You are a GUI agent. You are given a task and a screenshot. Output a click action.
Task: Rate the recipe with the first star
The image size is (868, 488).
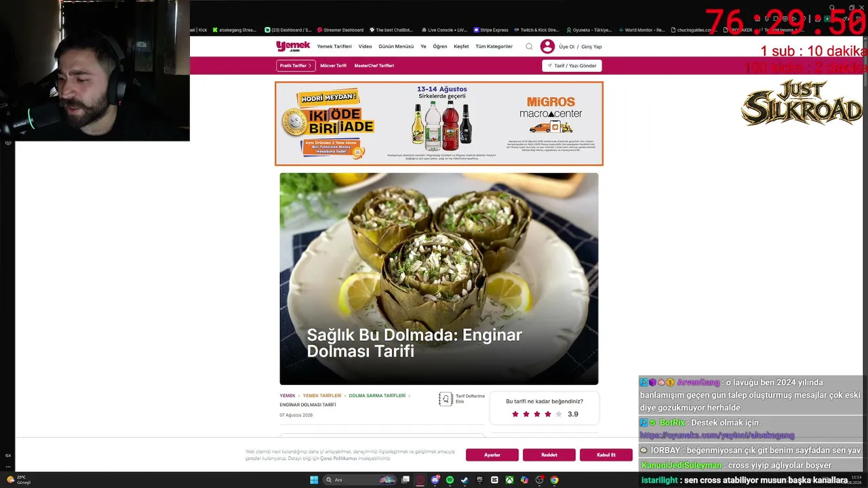point(515,414)
